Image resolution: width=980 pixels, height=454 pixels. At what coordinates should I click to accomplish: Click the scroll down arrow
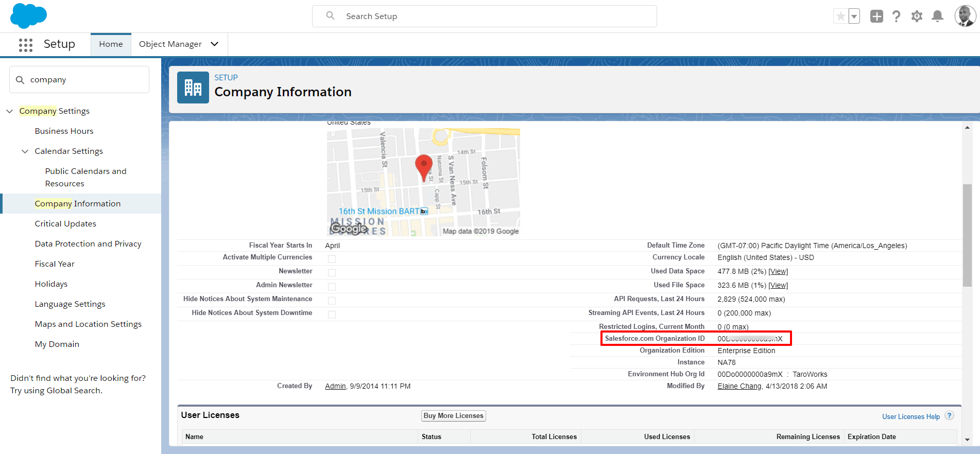[967, 440]
